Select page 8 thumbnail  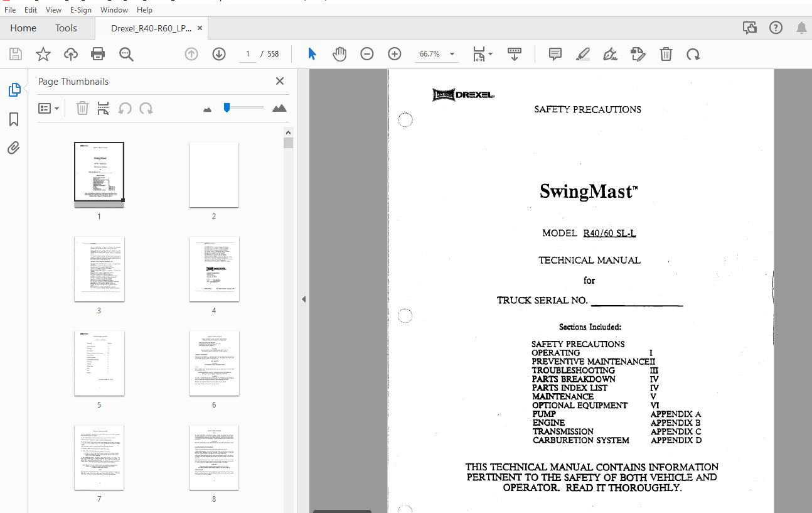[x=214, y=457]
